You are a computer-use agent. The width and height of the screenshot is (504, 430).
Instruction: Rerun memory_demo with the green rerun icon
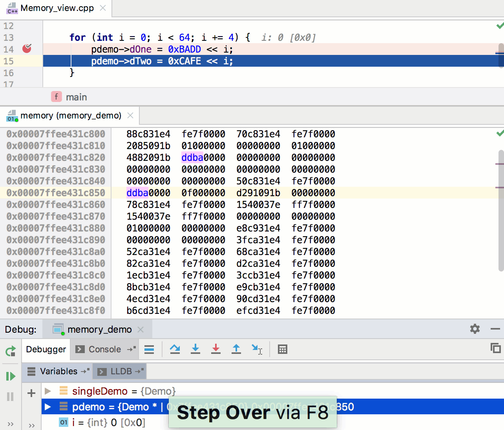(11, 351)
